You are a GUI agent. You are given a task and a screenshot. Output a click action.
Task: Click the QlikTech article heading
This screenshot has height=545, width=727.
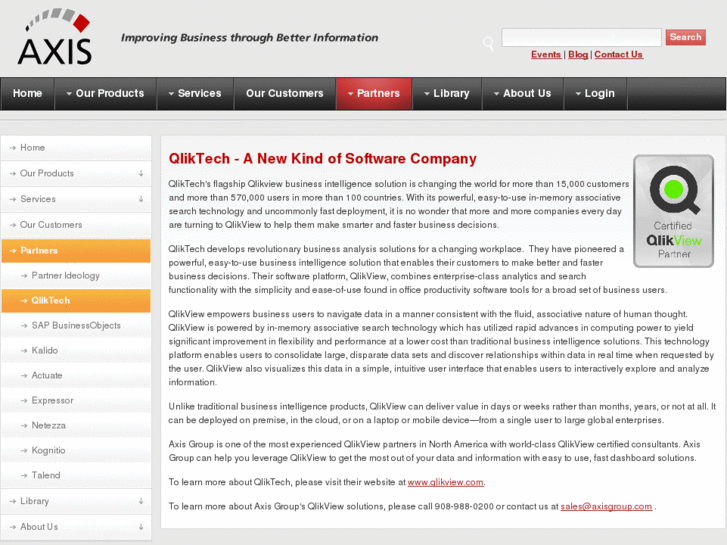pos(322,159)
